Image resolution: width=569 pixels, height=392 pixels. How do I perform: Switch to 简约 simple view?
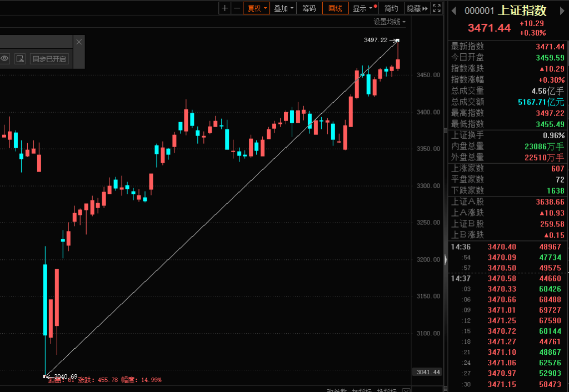(391, 8)
